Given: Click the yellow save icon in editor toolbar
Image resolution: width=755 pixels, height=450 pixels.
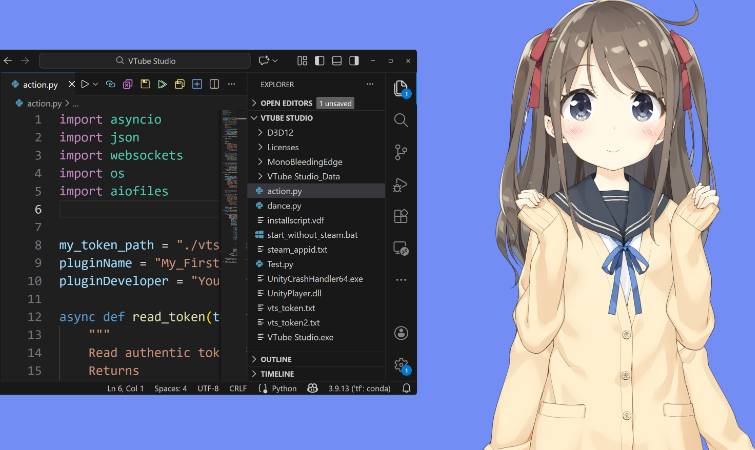Looking at the screenshot, I should [x=145, y=84].
